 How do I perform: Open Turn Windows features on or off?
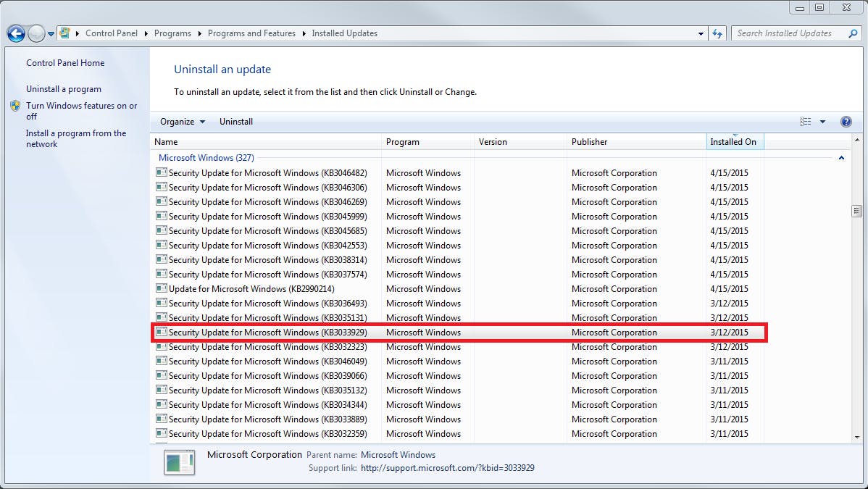click(81, 111)
